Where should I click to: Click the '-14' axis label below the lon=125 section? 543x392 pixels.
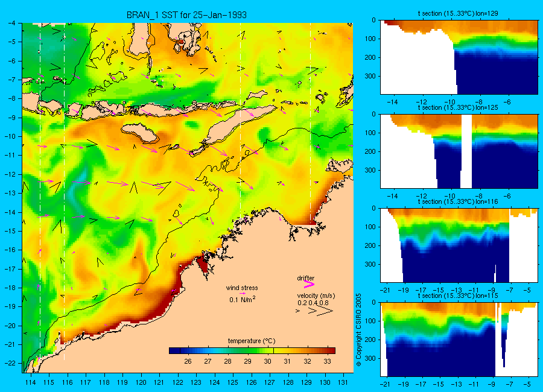pos(392,197)
